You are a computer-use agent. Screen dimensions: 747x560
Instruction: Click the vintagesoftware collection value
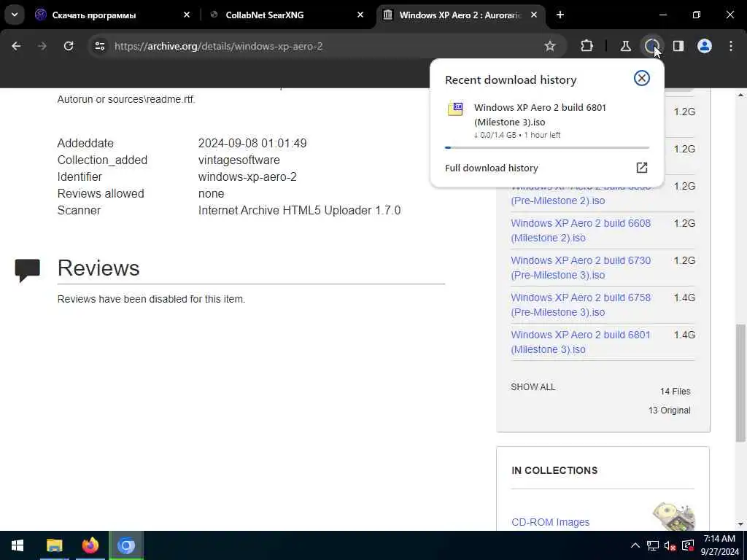point(239,160)
